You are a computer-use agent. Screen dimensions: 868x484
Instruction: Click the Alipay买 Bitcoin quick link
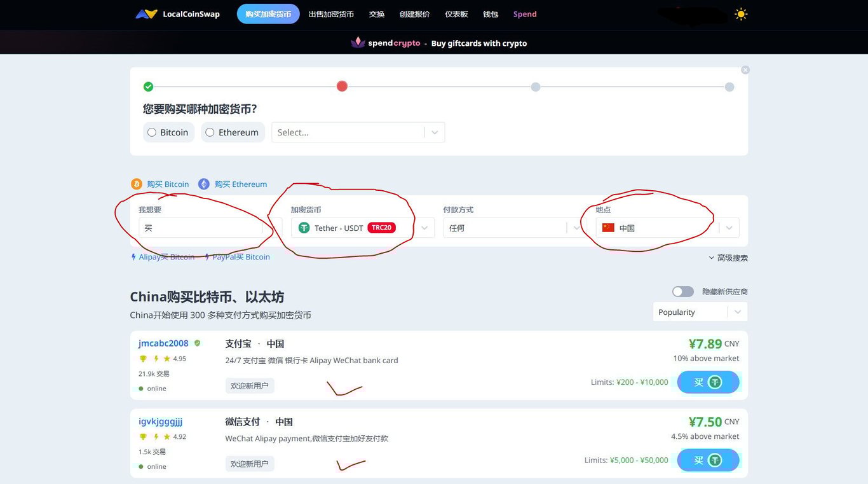pos(166,257)
